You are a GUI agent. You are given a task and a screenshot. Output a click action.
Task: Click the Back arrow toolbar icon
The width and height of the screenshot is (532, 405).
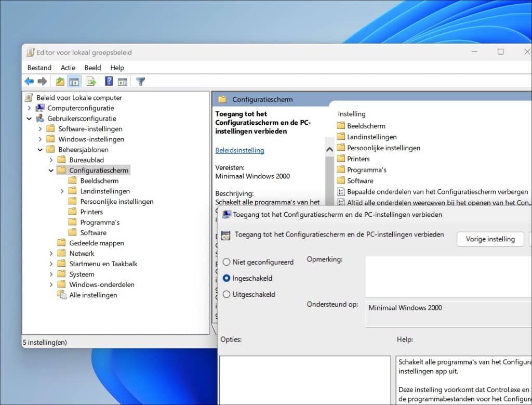coord(29,82)
